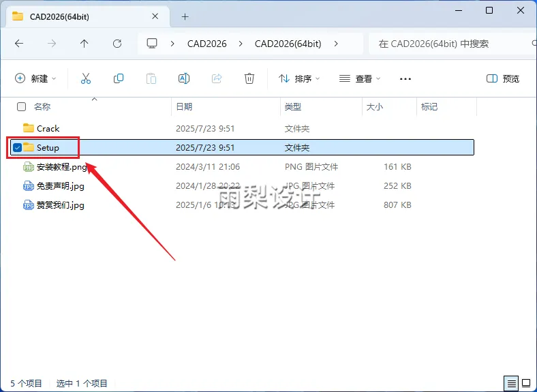This screenshot has height=392, width=537.
Task: Click the 免责声明.jpg file icon
Action: [x=29, y=186]
